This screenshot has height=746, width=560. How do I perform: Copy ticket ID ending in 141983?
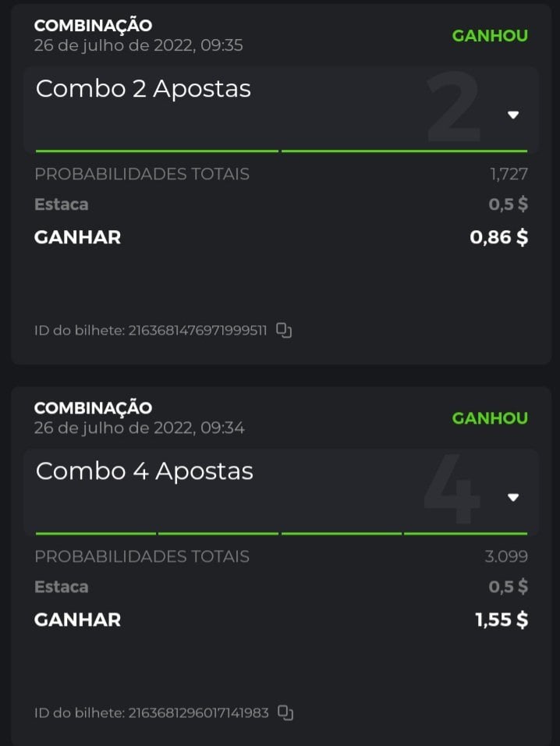tap(286, 712)
